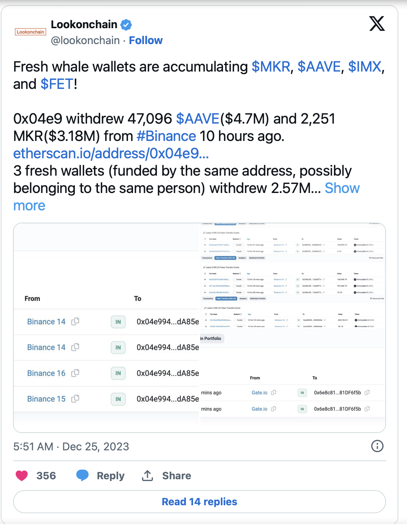Toggle the eye preview on the first txn hash
Image resolution: width=407 pixels, height=532 pixels.
pos(205,245)
